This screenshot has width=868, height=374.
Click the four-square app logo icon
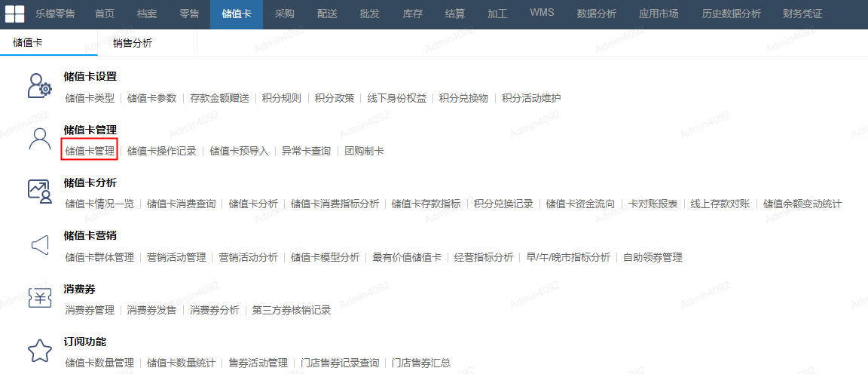point(15,14)
